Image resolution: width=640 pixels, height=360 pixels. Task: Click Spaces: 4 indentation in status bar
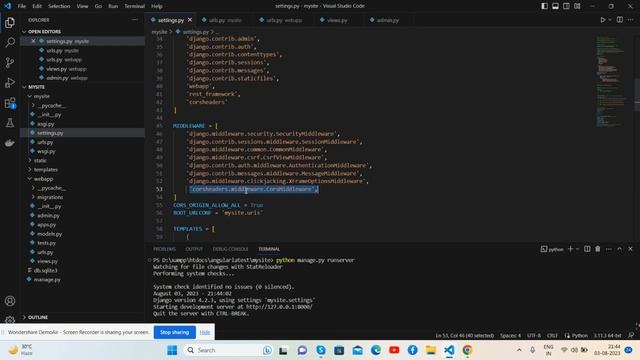pos(510,336)
